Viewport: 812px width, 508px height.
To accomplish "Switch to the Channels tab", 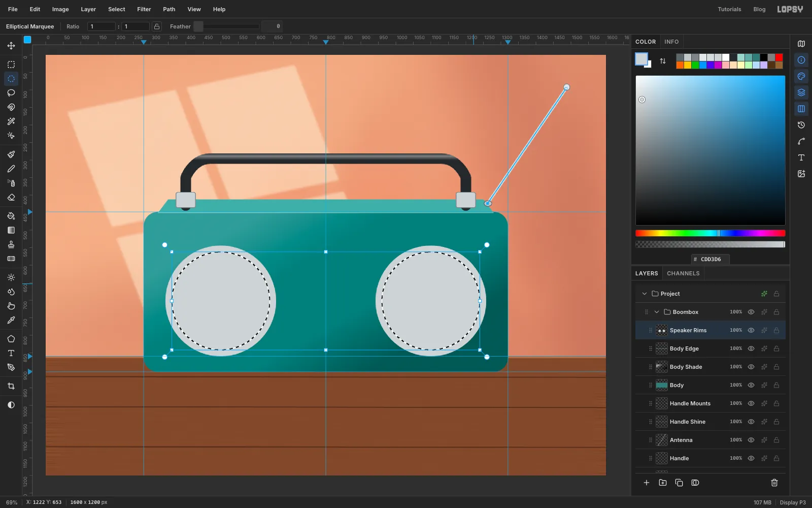I will (683, 273).
